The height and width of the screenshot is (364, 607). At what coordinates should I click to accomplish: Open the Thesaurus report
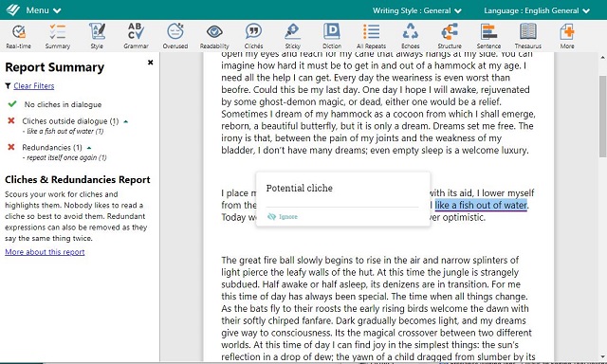tap(528, 36)
